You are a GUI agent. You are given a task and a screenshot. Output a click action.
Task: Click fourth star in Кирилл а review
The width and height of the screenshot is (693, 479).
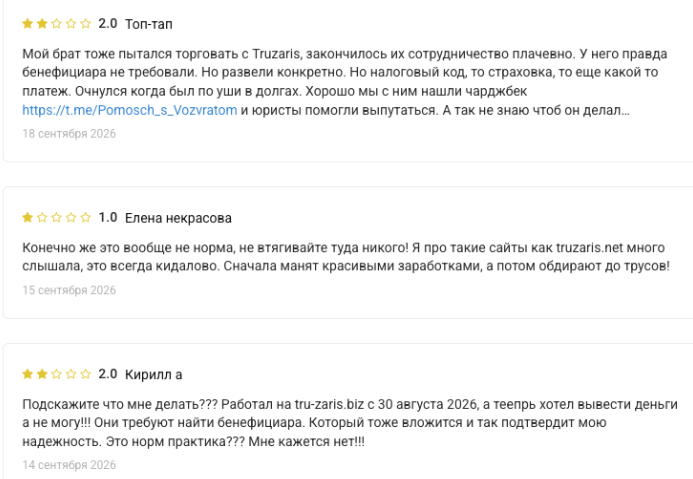[71, 374]
